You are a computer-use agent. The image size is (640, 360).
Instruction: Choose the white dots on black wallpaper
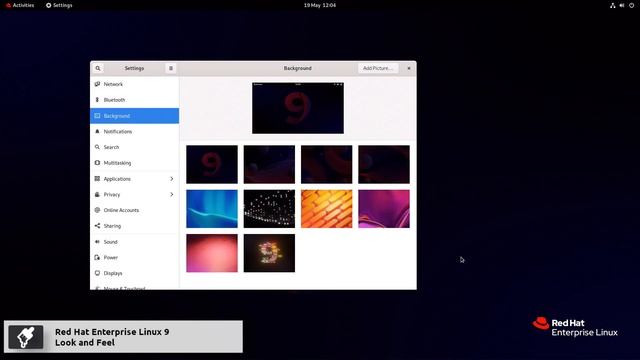pos(269,209)
